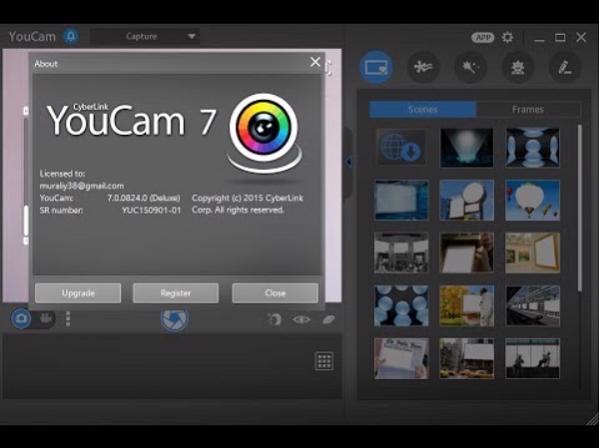Click the Upgrade button in About dialog
This screenshot has height=448, width=600.
pyautogui.click(x=78, y=293)
